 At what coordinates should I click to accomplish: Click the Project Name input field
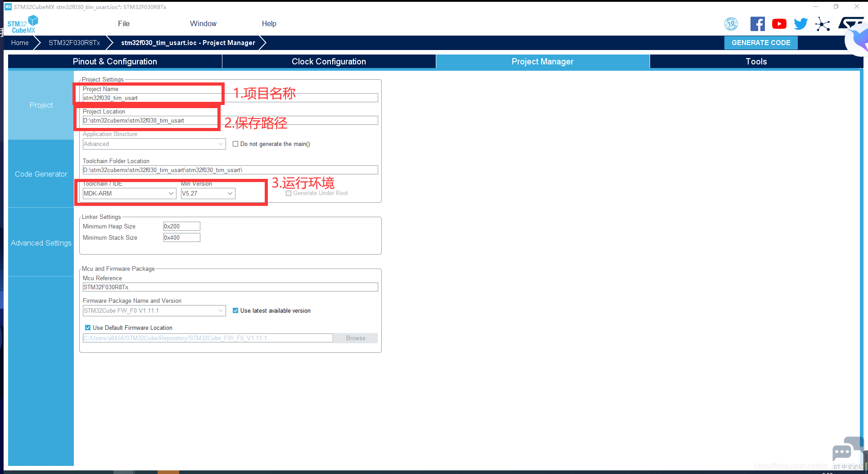[230, 98]
